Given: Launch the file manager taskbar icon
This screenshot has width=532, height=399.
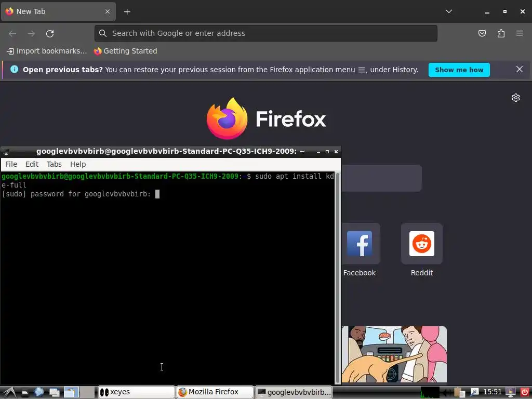Looking at the screenshot, I should (x=24, y=393).
